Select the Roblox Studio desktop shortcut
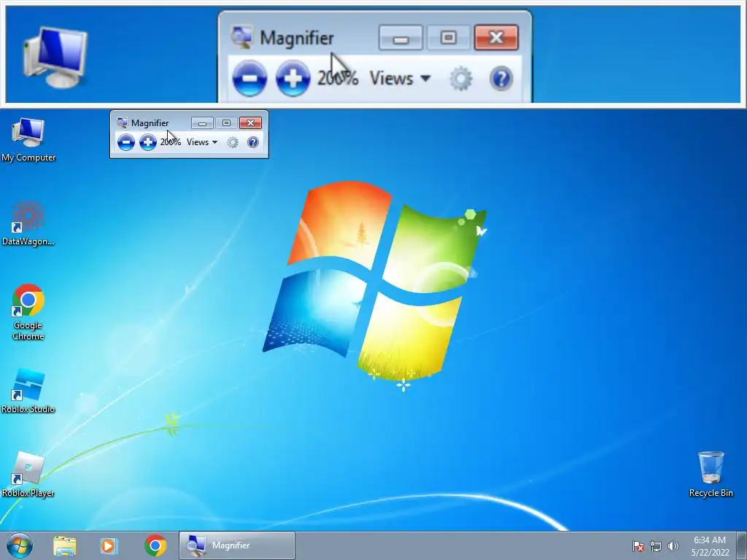The height and width of the screenshot is (560, 747). click(x=28, y=391)
